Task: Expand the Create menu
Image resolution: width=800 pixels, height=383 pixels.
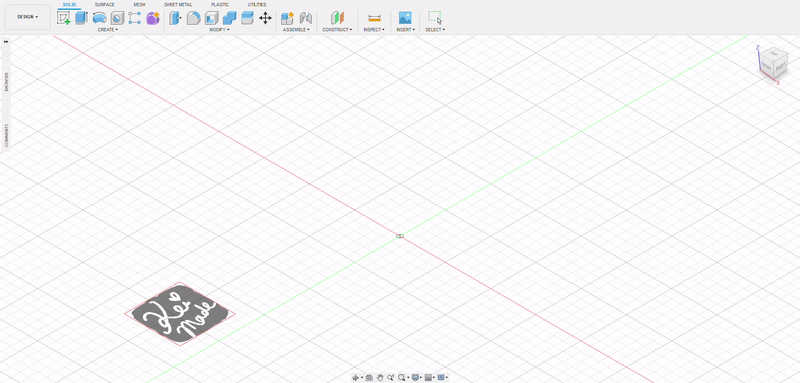Action: coord(108,30)
